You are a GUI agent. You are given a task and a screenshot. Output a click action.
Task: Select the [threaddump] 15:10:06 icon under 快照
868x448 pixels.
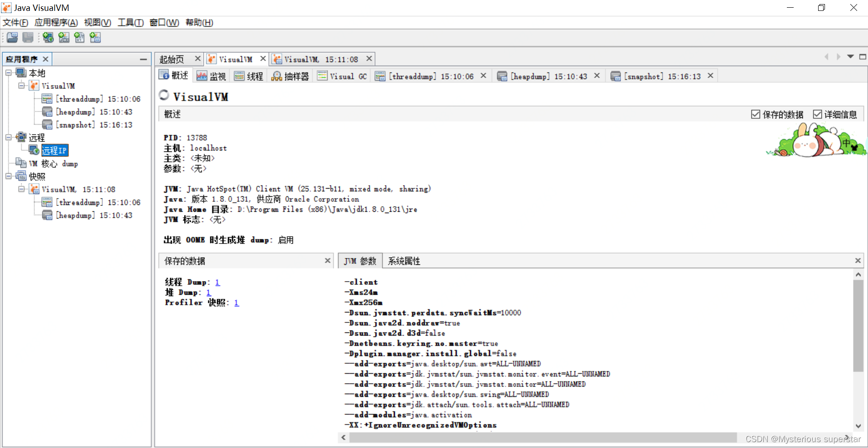(x=47, y=202)
